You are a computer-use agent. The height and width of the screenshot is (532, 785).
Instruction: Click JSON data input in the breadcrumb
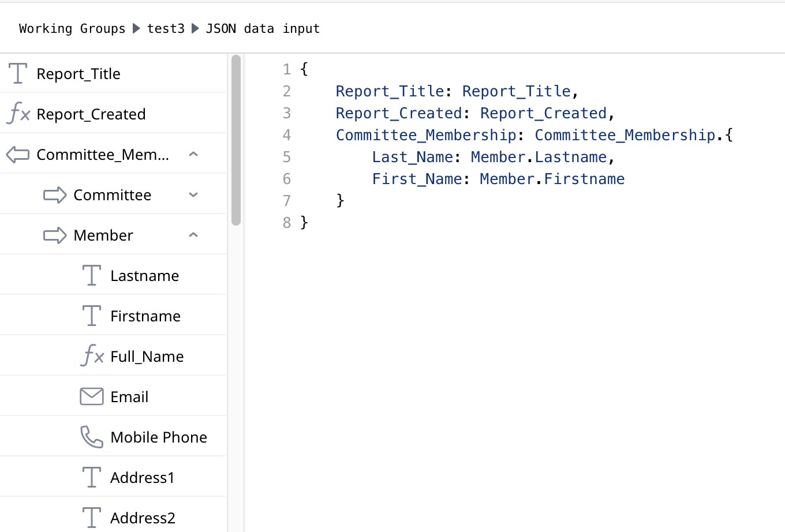pos(263,29)
